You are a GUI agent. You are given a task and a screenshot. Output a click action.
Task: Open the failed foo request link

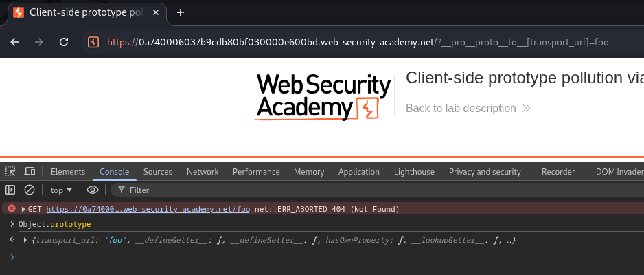click(x=148, y=209)
